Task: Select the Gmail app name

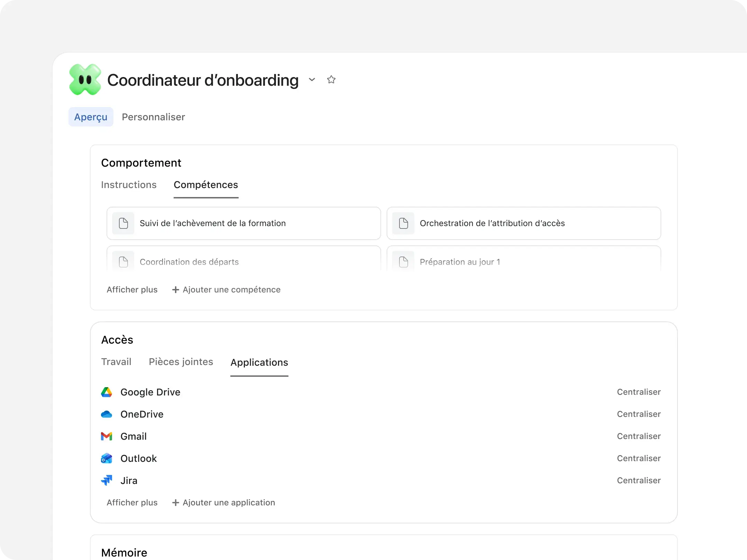Action: tap(133, 436)
